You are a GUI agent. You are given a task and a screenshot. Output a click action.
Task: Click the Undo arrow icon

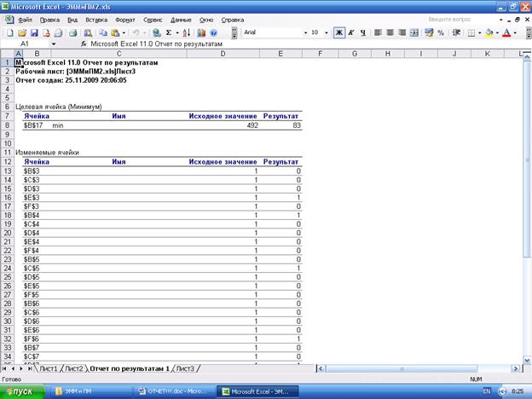(136, 33)
